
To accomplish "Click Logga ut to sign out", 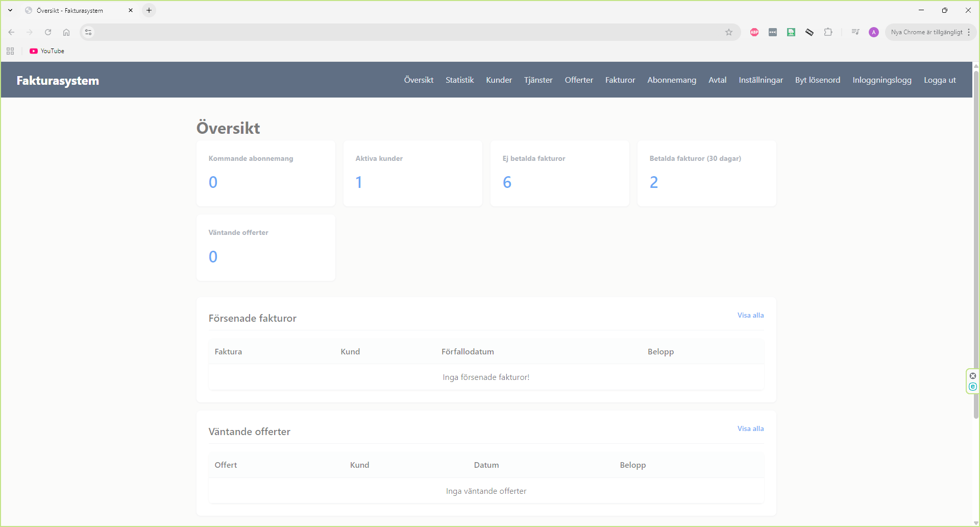I will 940,80.
